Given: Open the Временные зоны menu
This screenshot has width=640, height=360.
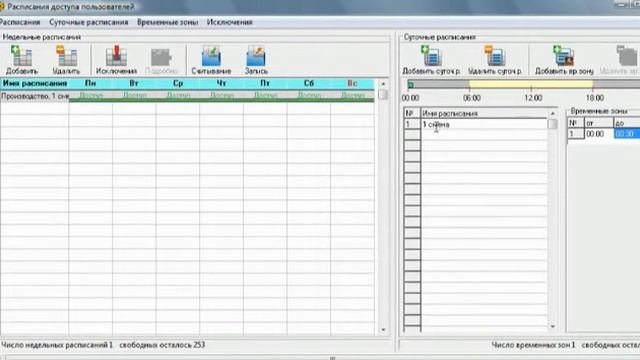Looking at the screenshot, I should (x=167, y=22).
